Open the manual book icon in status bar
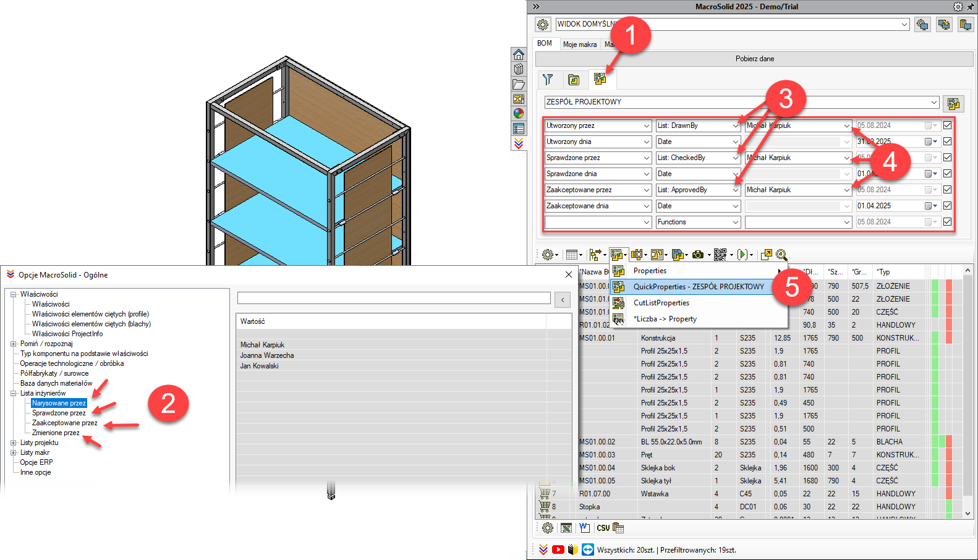The height and width of the screenshot is (560, 978). [573, 549]
